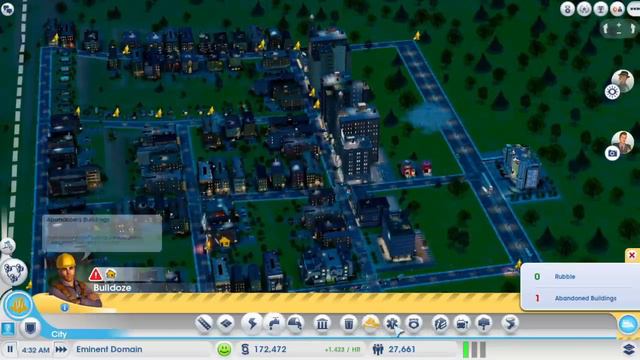Click the 27,661 population value
This screenshot has height=360, width=640.
coord(402,349)
